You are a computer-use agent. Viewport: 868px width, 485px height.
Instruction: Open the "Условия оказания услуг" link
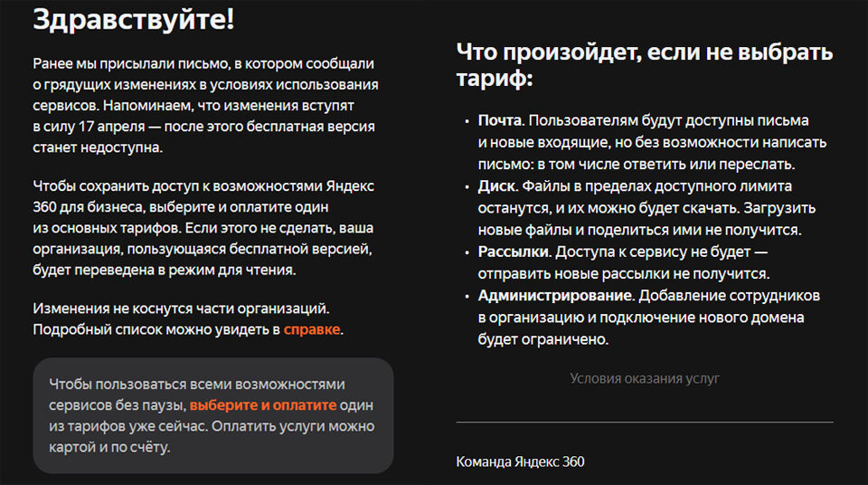pos(645,378)
